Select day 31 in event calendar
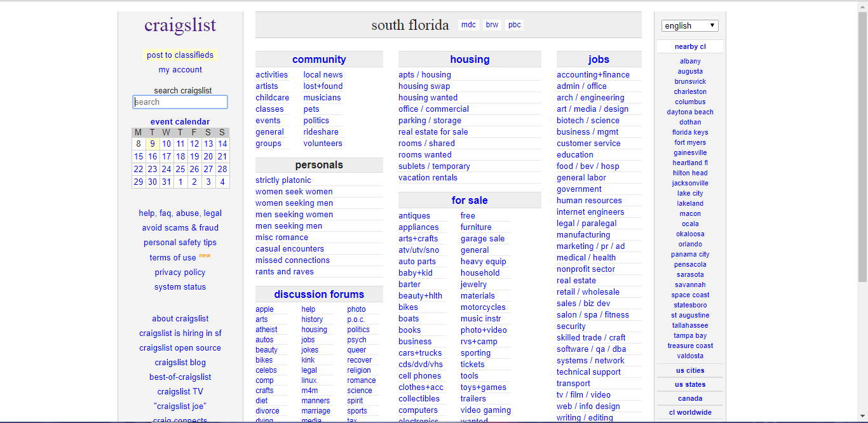 [x=166, y=182]
